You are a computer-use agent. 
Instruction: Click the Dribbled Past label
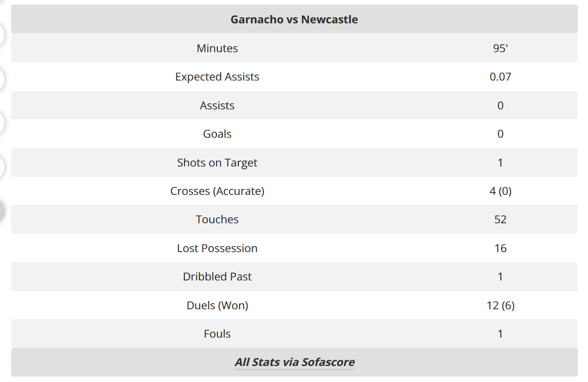coord(217,277)
